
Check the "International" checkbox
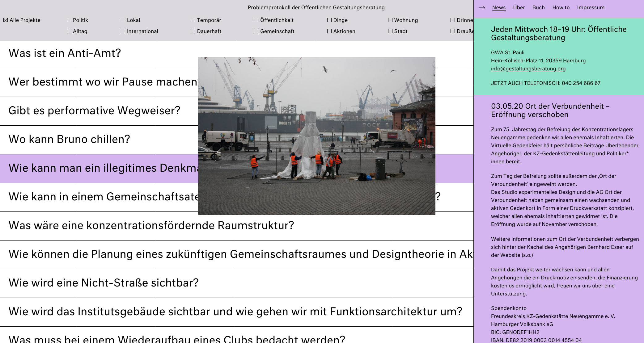point(123,31)
